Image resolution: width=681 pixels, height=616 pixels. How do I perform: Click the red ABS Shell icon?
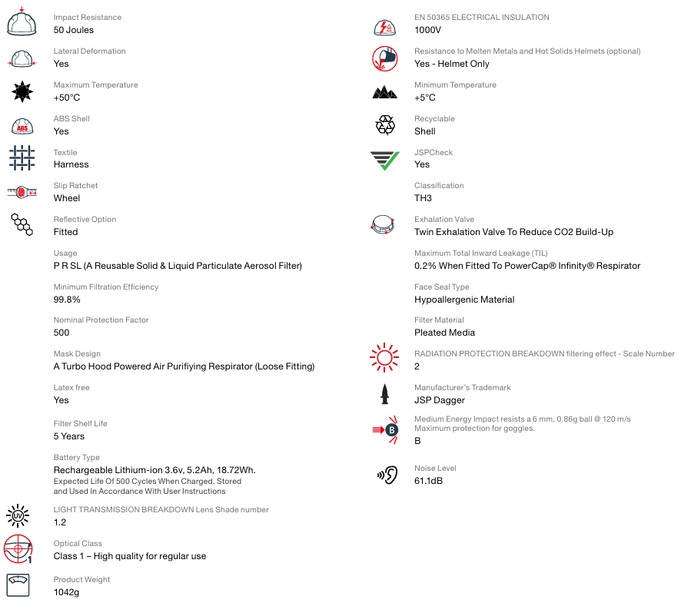(x=22, y=125)
